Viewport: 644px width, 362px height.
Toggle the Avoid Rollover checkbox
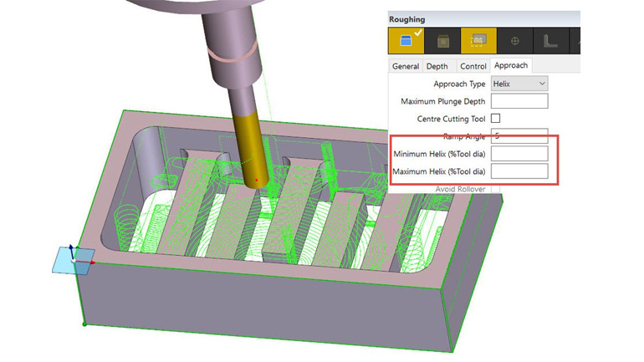point(496,189)
